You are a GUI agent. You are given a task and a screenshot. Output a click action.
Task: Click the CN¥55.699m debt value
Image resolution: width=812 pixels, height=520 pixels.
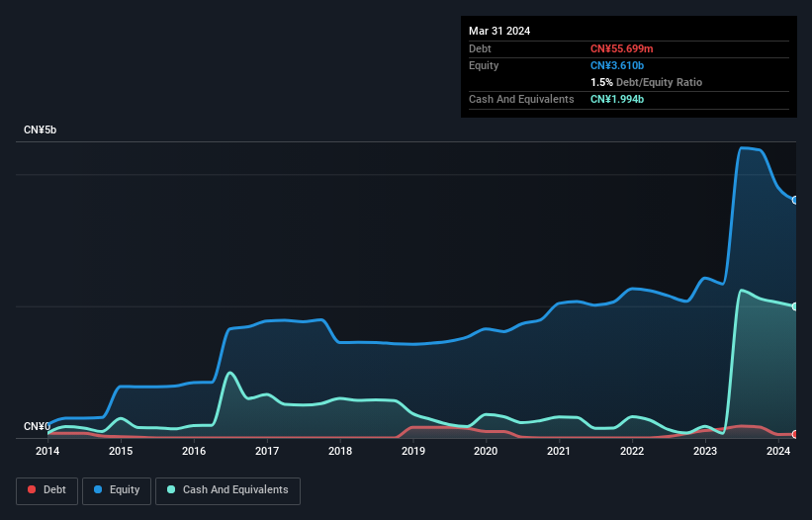click(x=621, y=48)
